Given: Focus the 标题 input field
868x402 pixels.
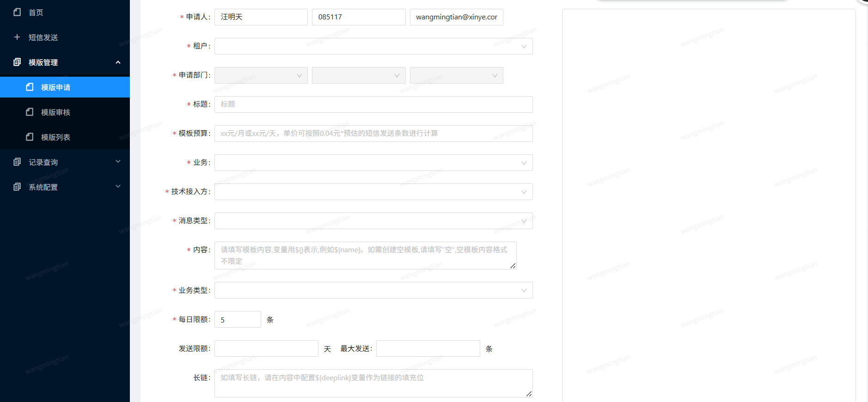Looking at the screenshot, I should click(x=373, y=104).
